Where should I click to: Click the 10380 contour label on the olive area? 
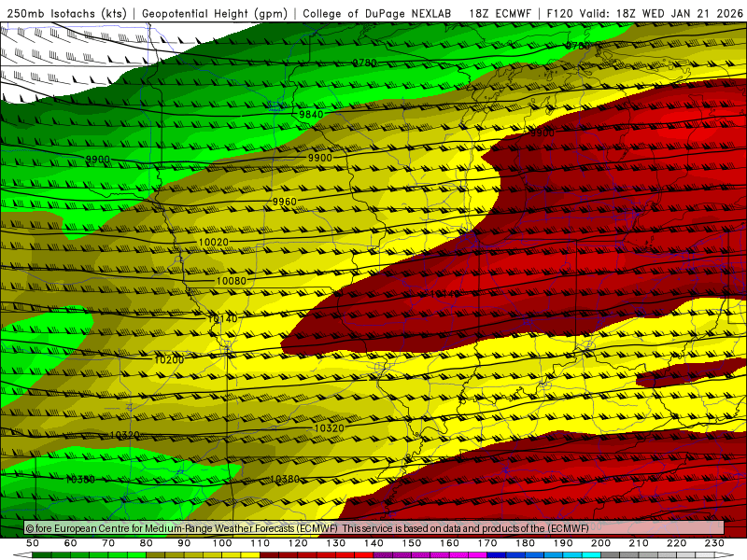285,479
